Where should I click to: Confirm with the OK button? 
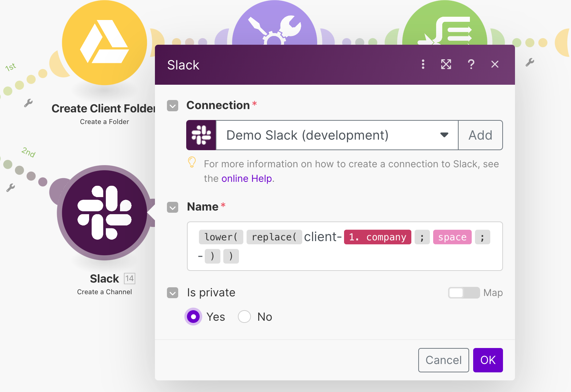pyautogui.click(x=488, y=360)
